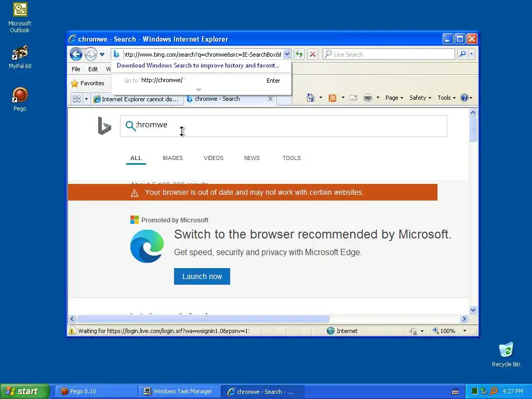
Task: Click in the Live Search box
Action: pos(389,54)
